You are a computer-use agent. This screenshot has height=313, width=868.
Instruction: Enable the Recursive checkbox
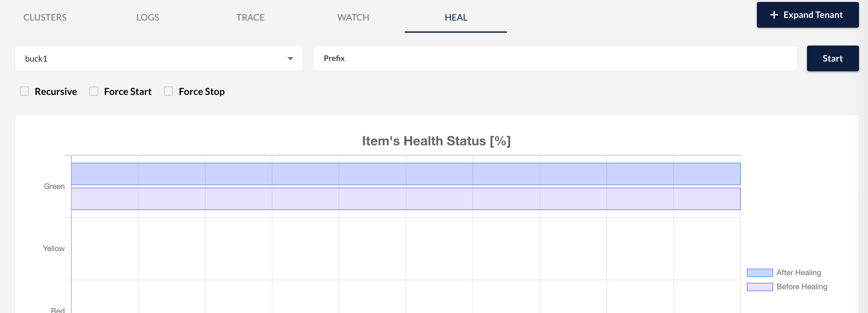click(x=24, y=91)
